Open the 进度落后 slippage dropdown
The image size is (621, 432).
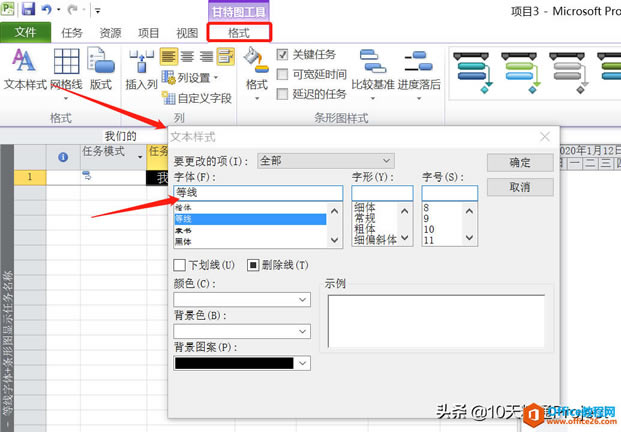click(419, 73)
